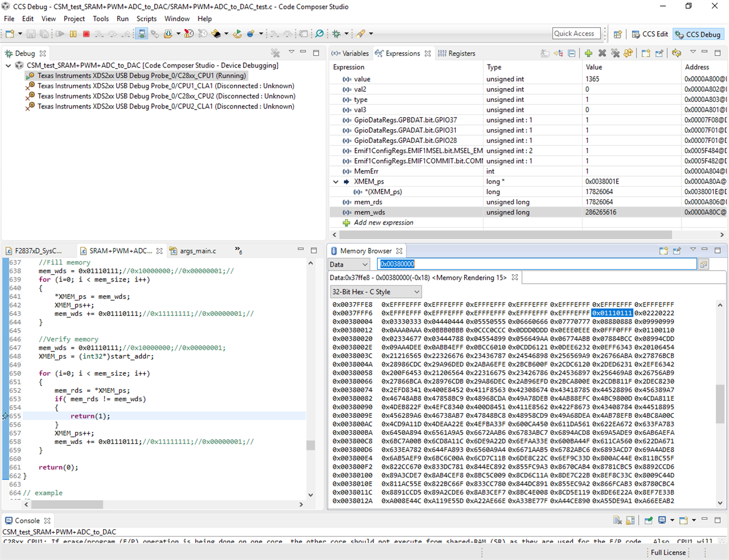Click Memory Browser vertical scrollbar thumb
The height and width of the screenshot is (560, 729).
point(720,404)
